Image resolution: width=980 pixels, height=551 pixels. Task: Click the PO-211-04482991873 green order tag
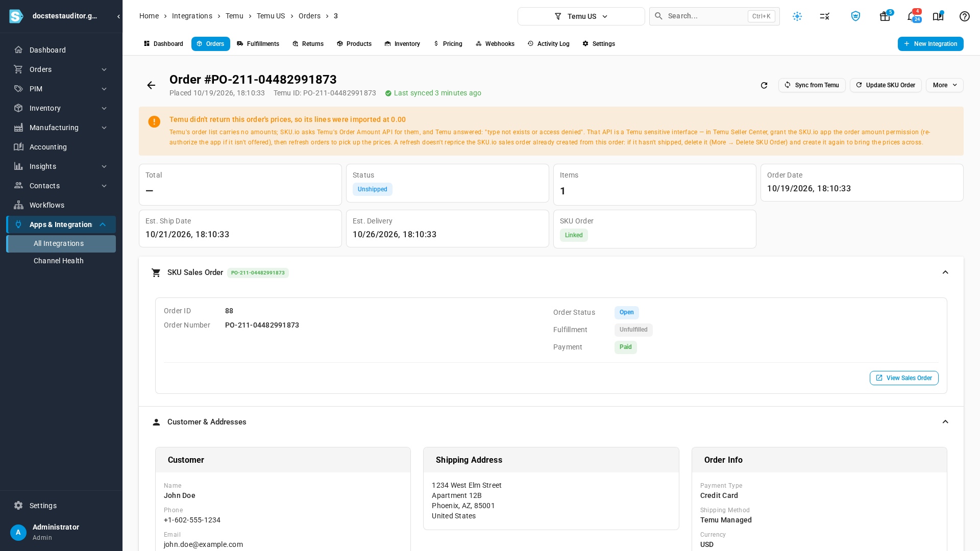coord(258,273)
